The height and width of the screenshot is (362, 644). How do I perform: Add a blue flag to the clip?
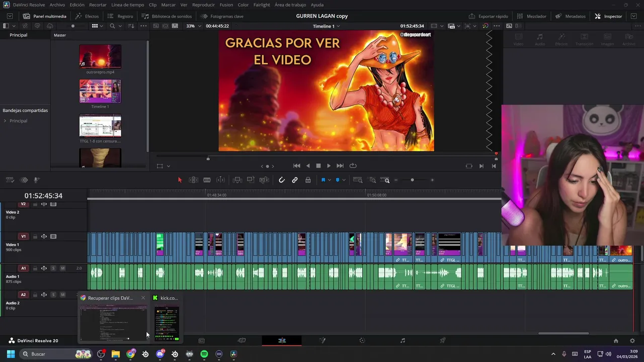323,180
